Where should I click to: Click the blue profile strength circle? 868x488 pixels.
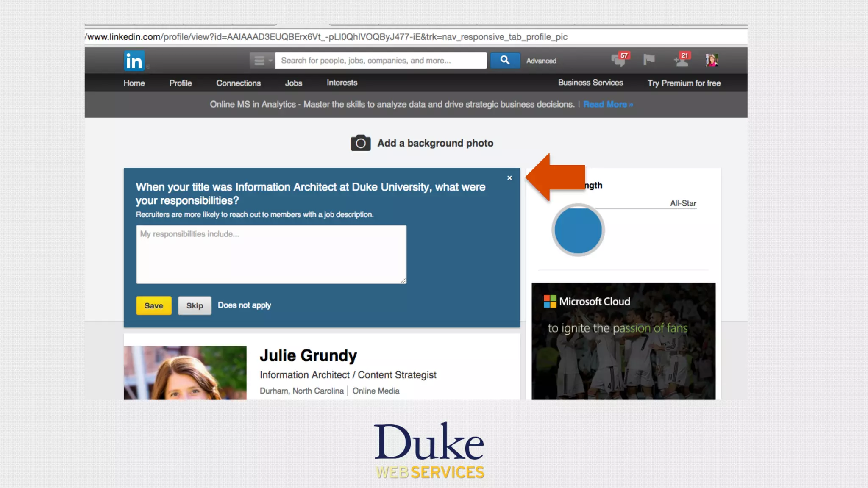click(x=578, y=230)
